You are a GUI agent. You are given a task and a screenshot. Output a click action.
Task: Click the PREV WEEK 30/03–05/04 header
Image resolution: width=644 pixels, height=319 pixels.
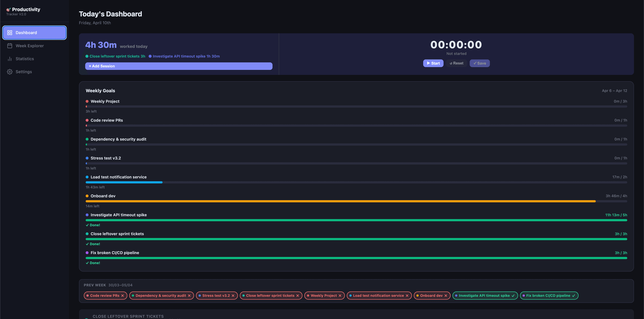point(108,285)
